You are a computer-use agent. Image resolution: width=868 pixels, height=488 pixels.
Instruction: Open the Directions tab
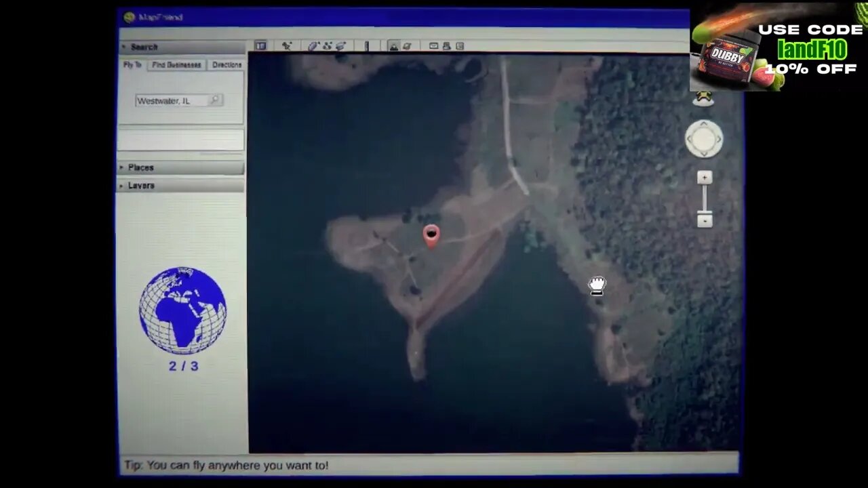[226, 65]
